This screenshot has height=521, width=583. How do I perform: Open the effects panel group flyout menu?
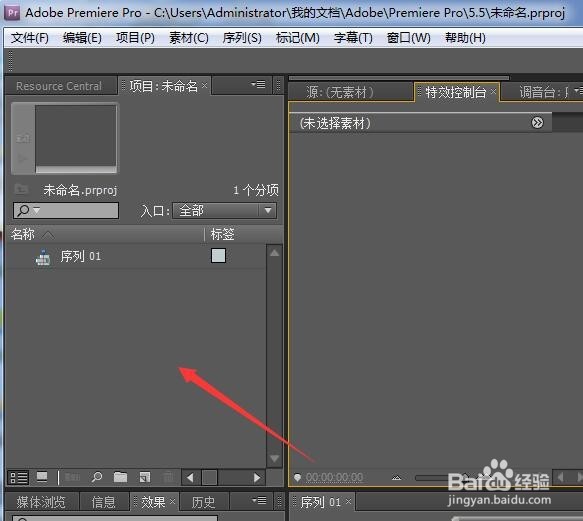click(x=259, y=500)
